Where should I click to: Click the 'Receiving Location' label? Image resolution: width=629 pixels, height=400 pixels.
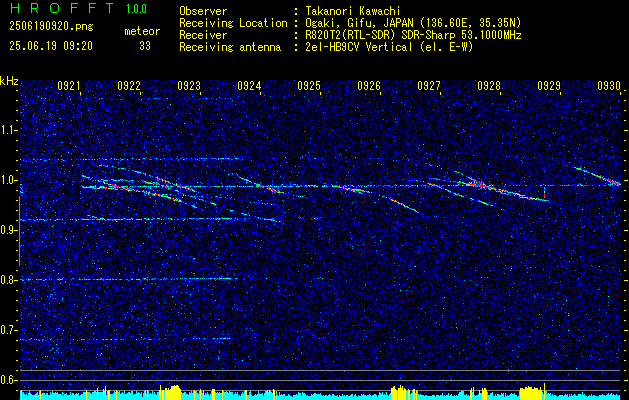[233, 23]
